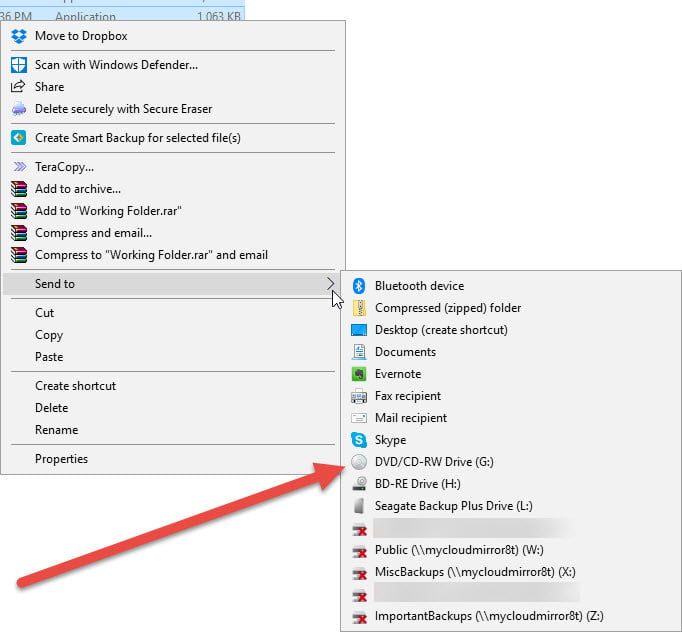Viewport: 682px width, 632px height.
Task: Select Compress and email option
Action: (x=93, y=233)
